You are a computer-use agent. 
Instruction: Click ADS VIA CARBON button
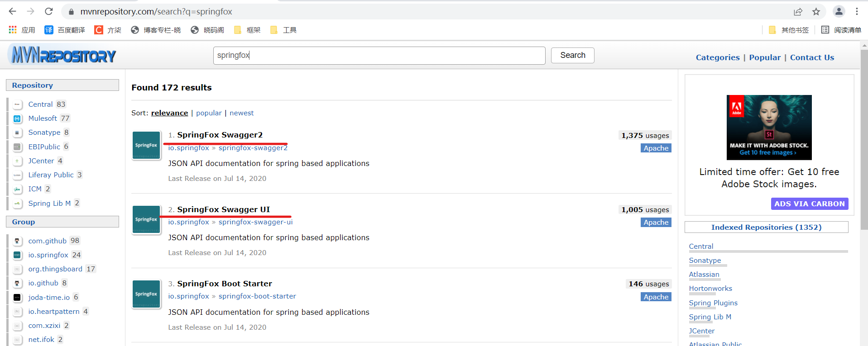tap(810, 204)
